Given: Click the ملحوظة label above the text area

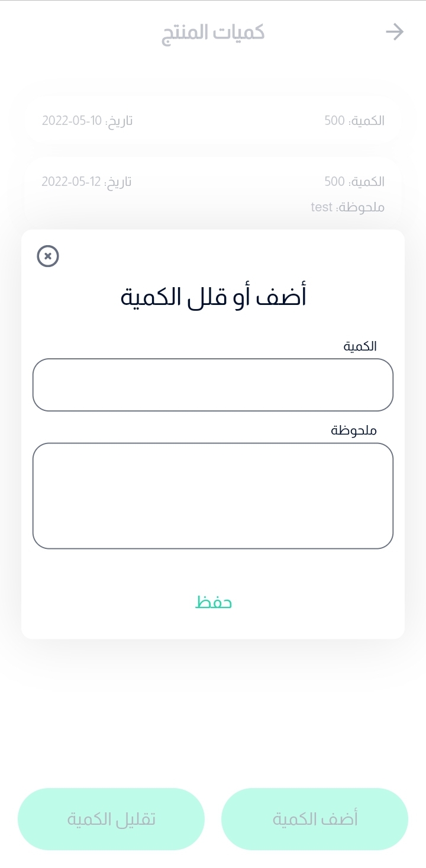Looking at the screenshot, I should pos(354,430).
